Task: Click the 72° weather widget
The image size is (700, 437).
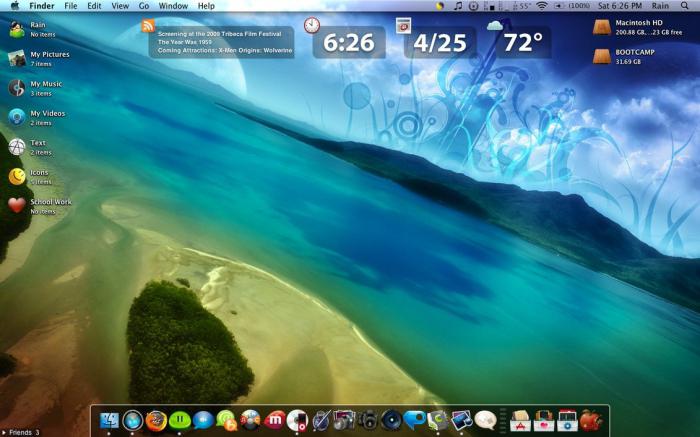Action: click(522, 42)
